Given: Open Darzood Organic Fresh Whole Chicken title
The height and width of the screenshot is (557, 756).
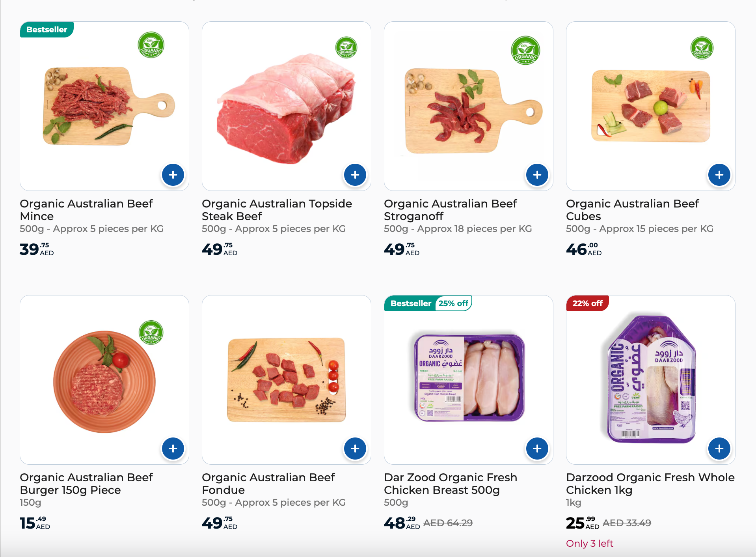Looking at the screenshot, I should tap(650, 484).
